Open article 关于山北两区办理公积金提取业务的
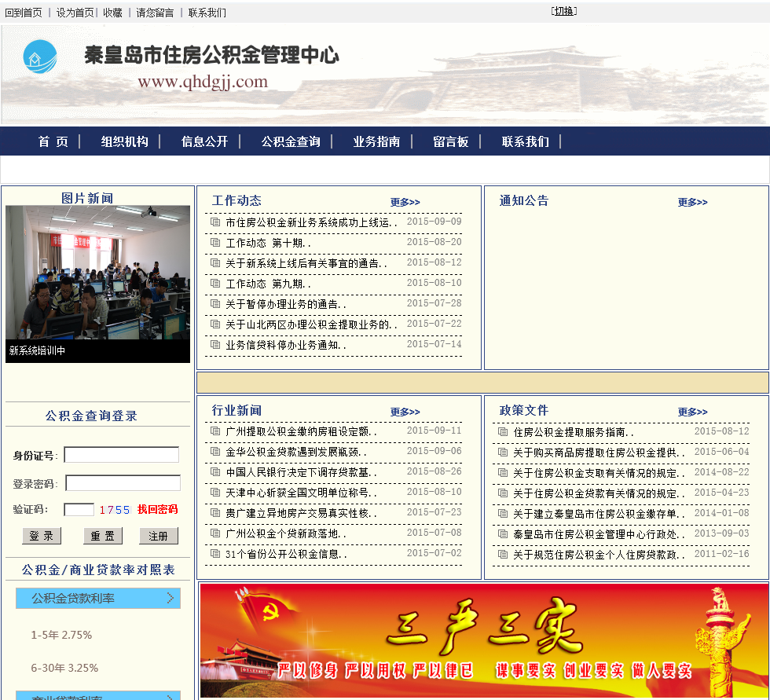This screenshot has width=770, height=700. [x=311, y=324]
